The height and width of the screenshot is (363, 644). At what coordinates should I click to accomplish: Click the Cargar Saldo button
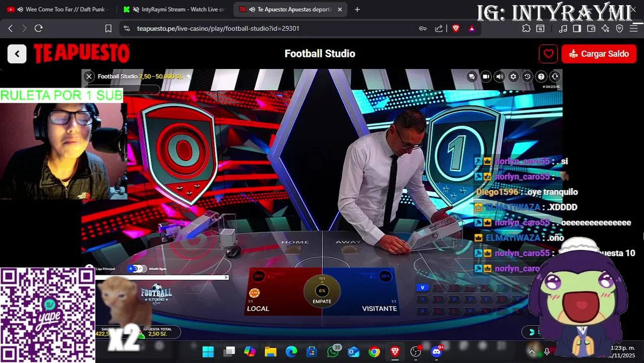[x=599, y=54]
